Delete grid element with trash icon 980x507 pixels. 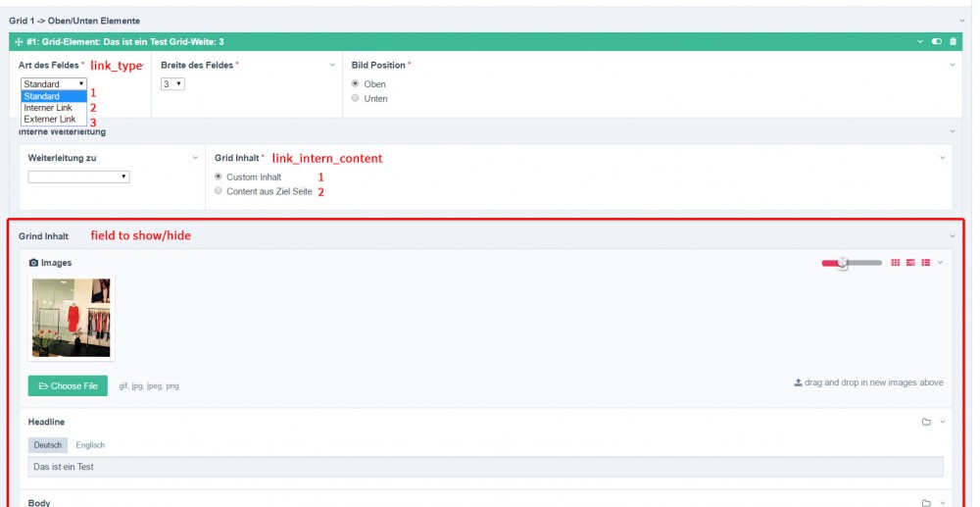953,42
